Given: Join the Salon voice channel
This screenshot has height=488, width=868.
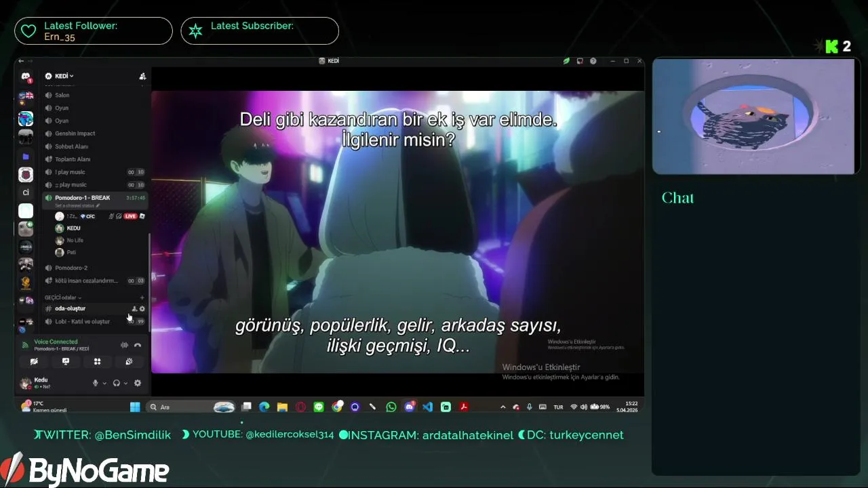Looking at the screenshot, I should pos(94,95).
